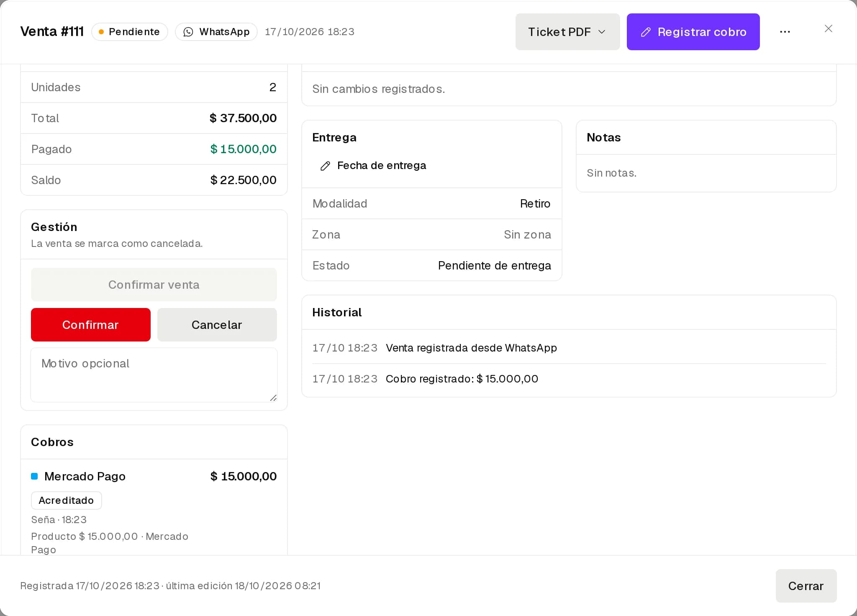Click the Modalidad value Retiro
This screenshot has height=616, width=857.
pyautogui.click(x=535, y=203)
